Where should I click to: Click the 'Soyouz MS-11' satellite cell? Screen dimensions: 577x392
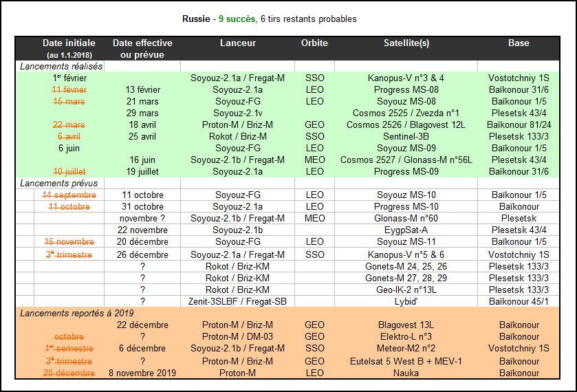[406, 242]
